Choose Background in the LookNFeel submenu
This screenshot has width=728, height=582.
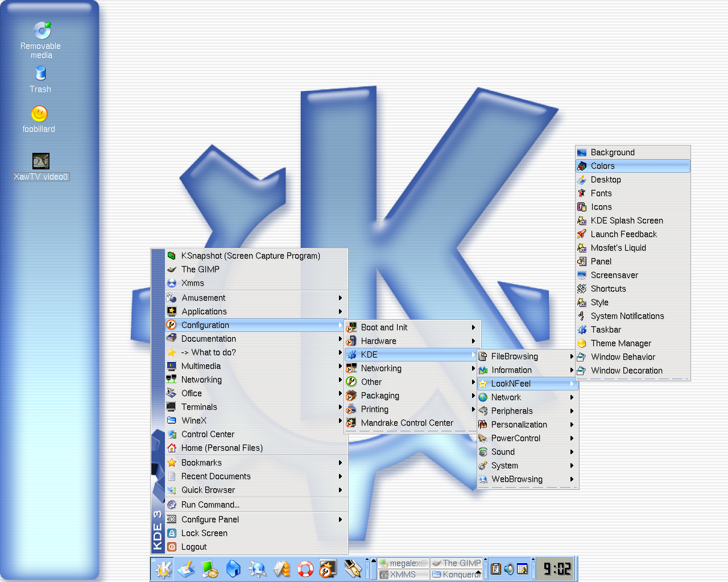coord(633,152)
